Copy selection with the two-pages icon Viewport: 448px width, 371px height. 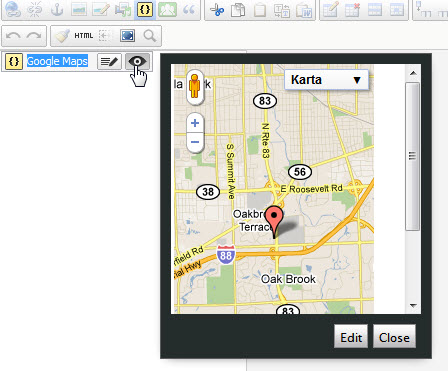click(238, 10)
